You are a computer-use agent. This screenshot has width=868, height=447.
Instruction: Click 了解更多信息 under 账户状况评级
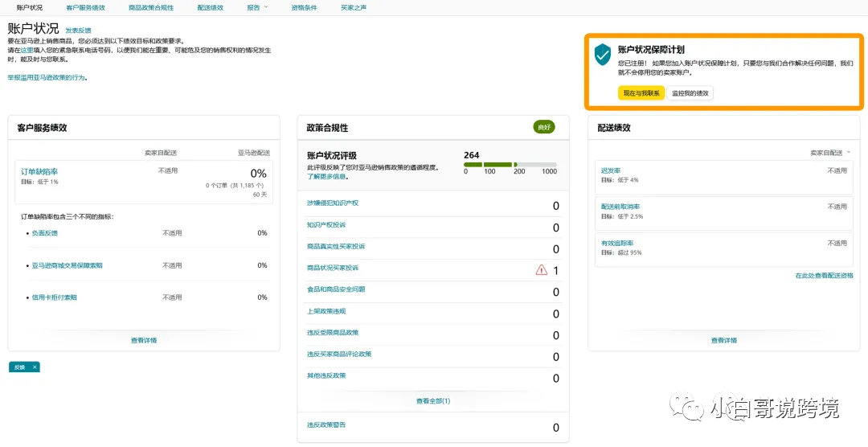(x=326, y=176)
